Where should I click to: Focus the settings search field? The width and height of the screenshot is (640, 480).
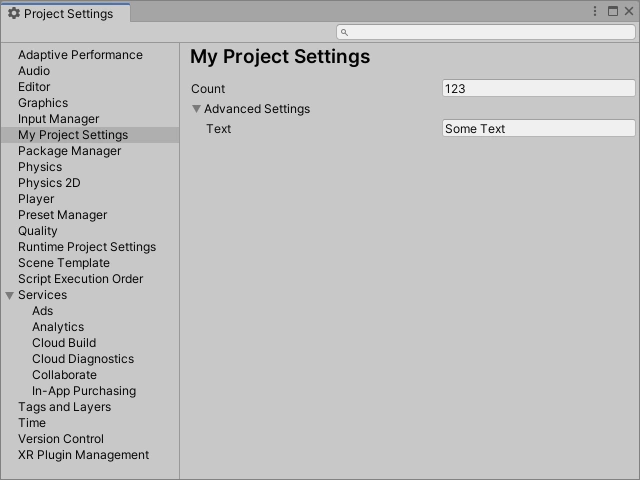pyautogui.click(x=490, y=32)
